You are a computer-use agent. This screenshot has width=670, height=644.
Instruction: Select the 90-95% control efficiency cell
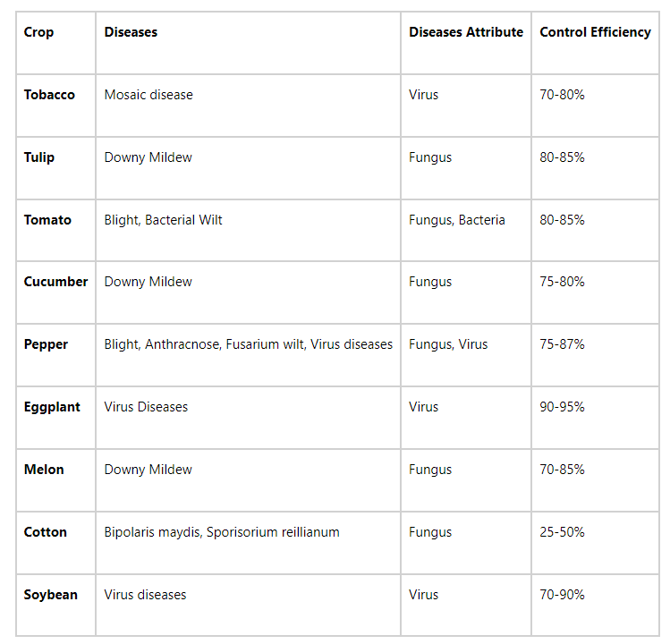[x=562, y=407]
